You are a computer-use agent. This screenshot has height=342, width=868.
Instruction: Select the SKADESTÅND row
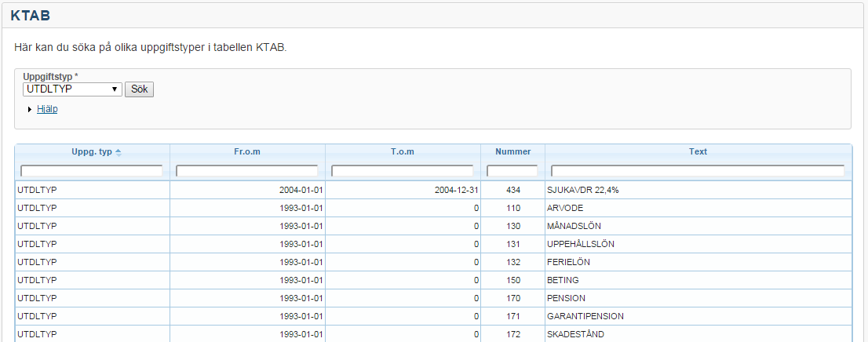[576, 334]
